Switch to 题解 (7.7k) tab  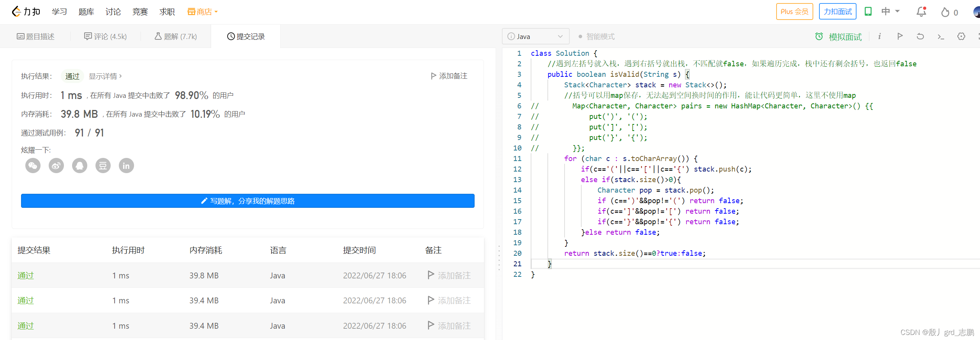(176, 36)
